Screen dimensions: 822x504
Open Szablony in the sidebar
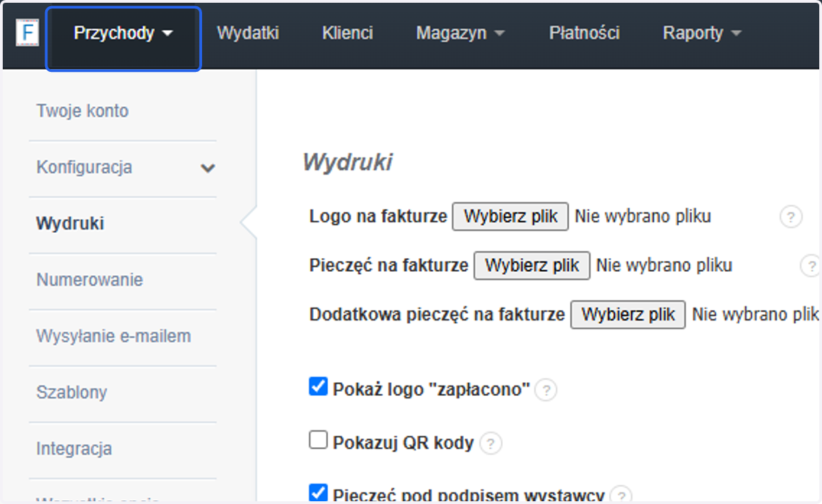pos(72,393)
